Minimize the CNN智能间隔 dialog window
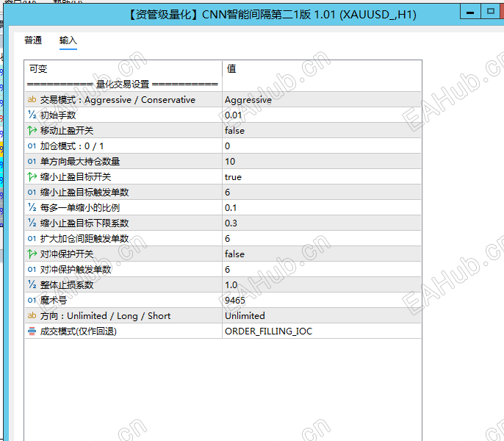Image resolution: width=504 pixels, height=441 pixels. pos(470,12)
